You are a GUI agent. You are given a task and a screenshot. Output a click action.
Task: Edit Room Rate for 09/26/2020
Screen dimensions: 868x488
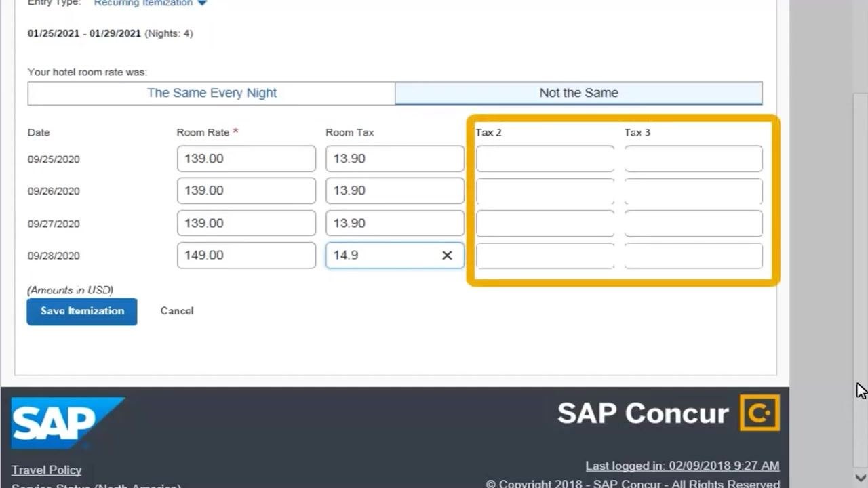tap(246, 190)
